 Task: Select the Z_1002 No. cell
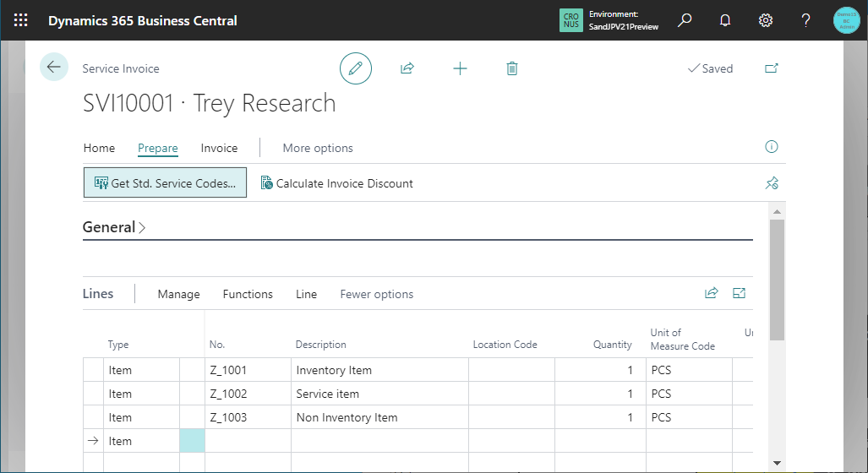coord(248,394)
